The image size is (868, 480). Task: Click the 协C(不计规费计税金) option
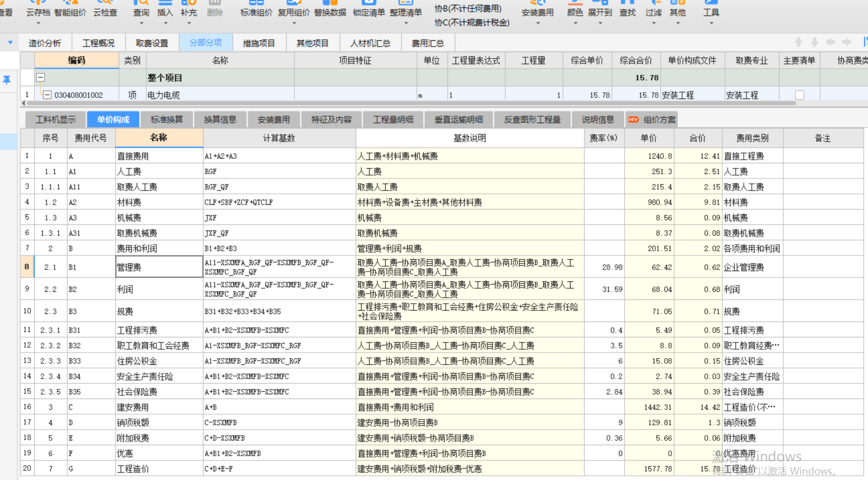(x=472, y=22)
